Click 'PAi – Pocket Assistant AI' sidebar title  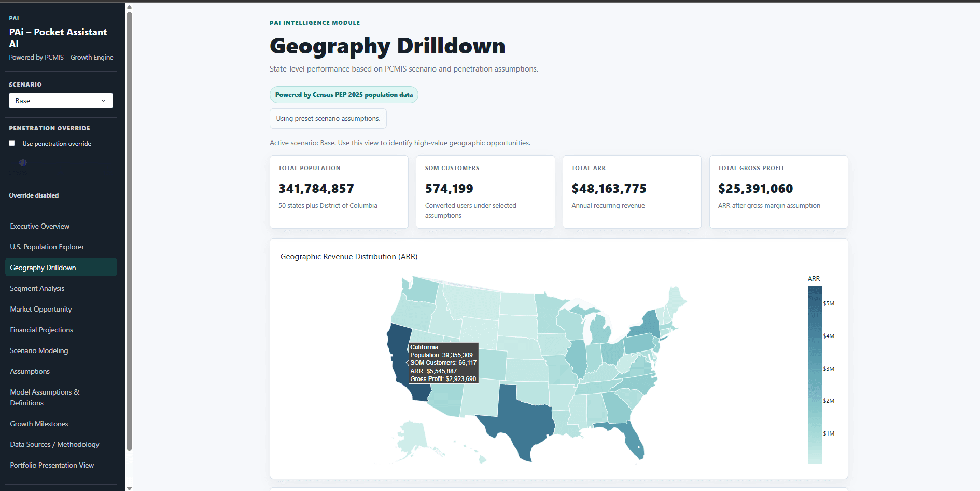58,38
